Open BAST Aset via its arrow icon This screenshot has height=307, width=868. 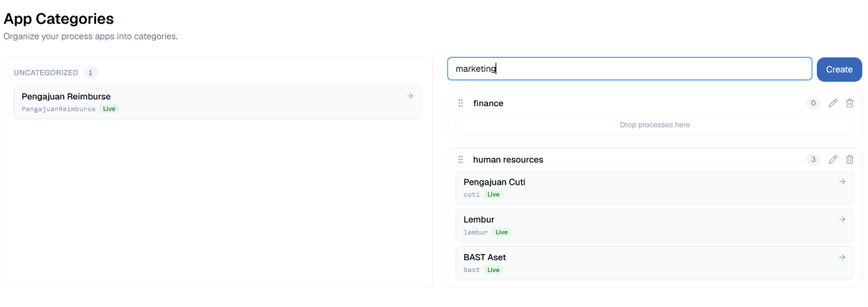pos(842,256)
